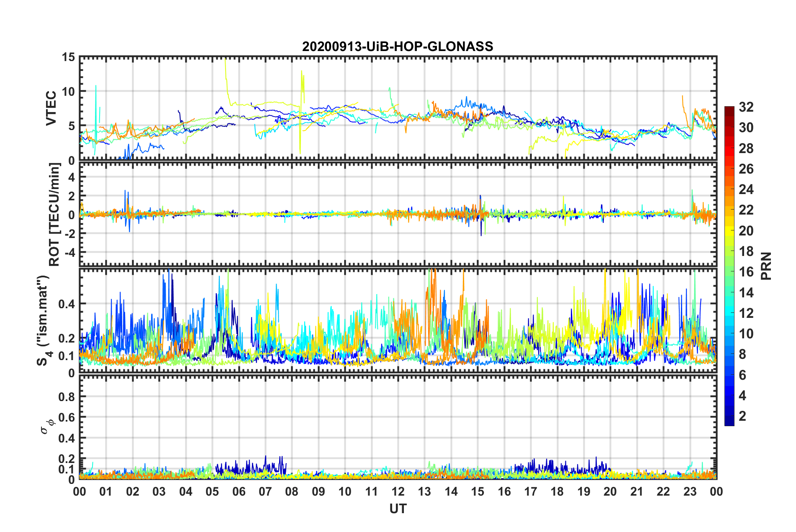796x532 pixels.
Task: Click hour 23 on the UT axis
Action: (690, 491)
